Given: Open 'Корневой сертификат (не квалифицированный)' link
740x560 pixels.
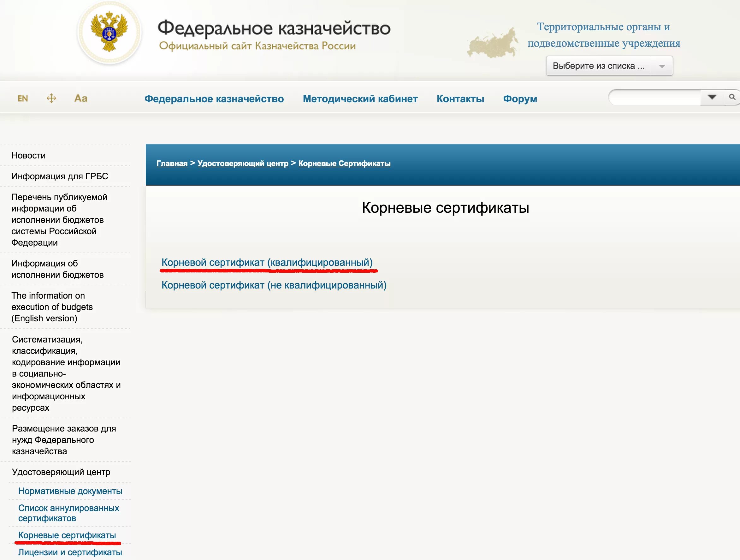Looking at the screenshot, I should (x=274, y=285).
